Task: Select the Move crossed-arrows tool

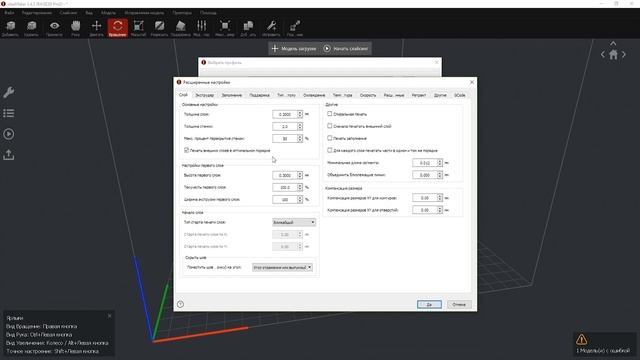Action: point(96,26)
